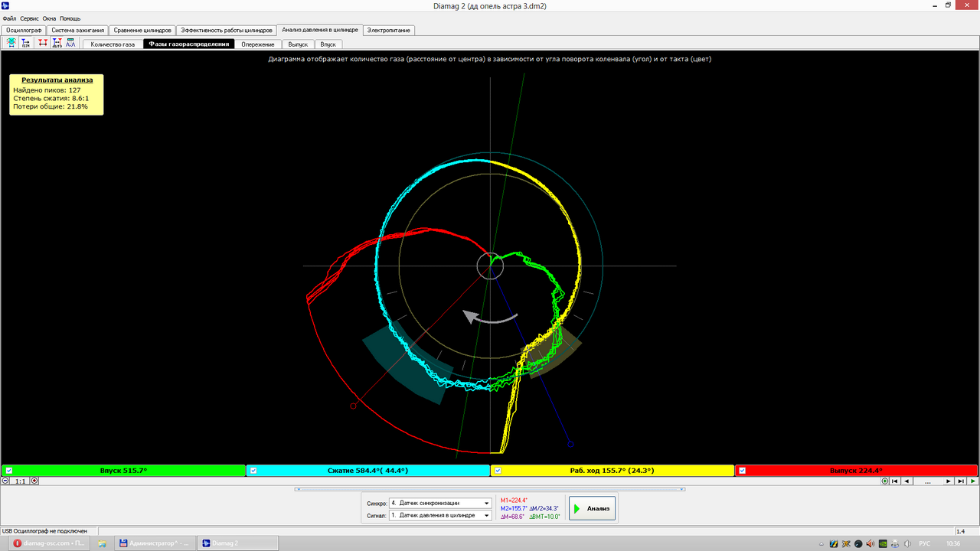Switch to the Сравнение цилиндров tab
Image resolution: width=980 pixels, height=551 pixels.
[x=142, y=30]
